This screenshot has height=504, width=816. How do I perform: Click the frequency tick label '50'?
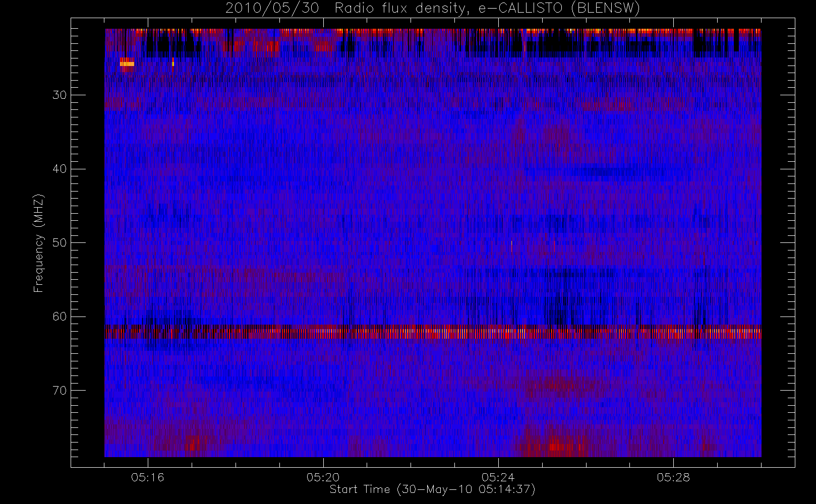60,243
